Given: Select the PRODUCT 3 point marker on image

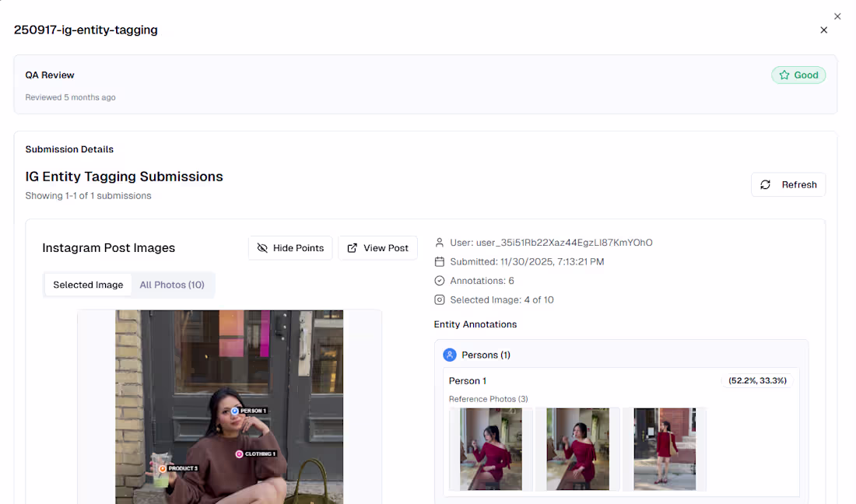Looking at the screenshot, I should pos(163,468).
